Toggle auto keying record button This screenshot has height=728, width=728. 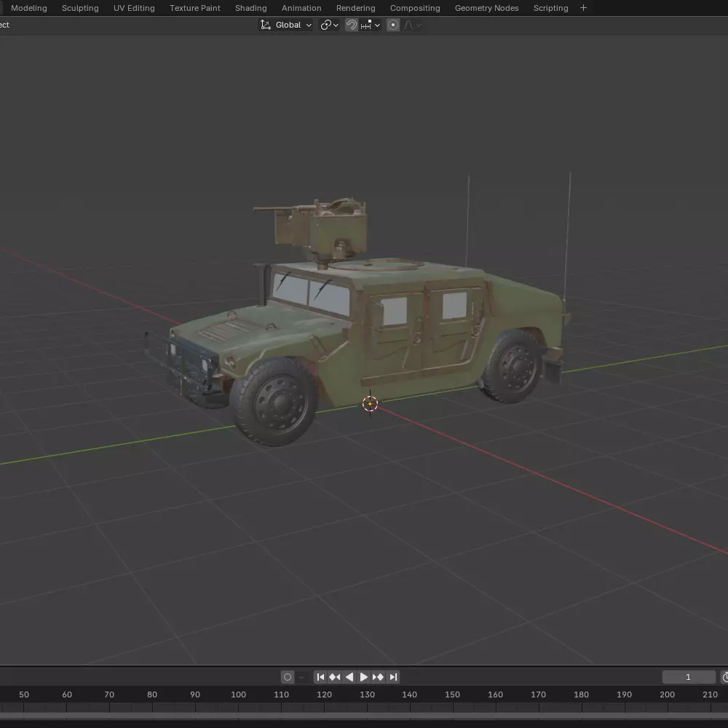pos(288,677)
